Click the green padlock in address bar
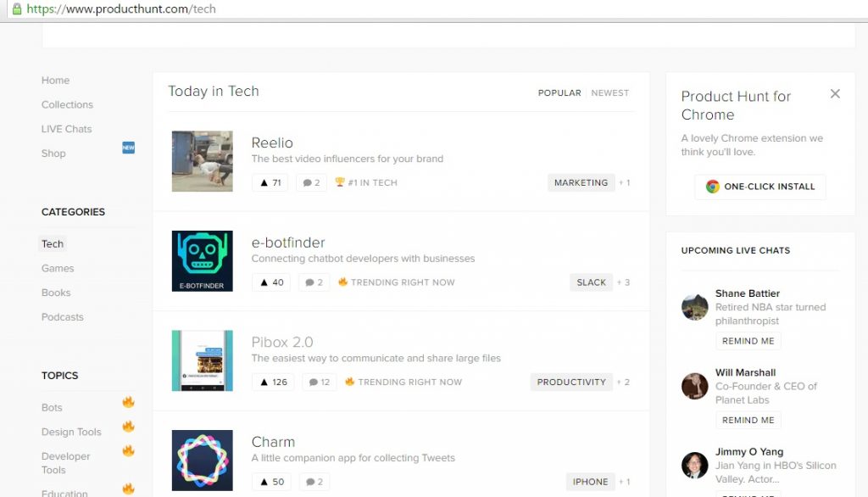 click(x=16, y=9)
